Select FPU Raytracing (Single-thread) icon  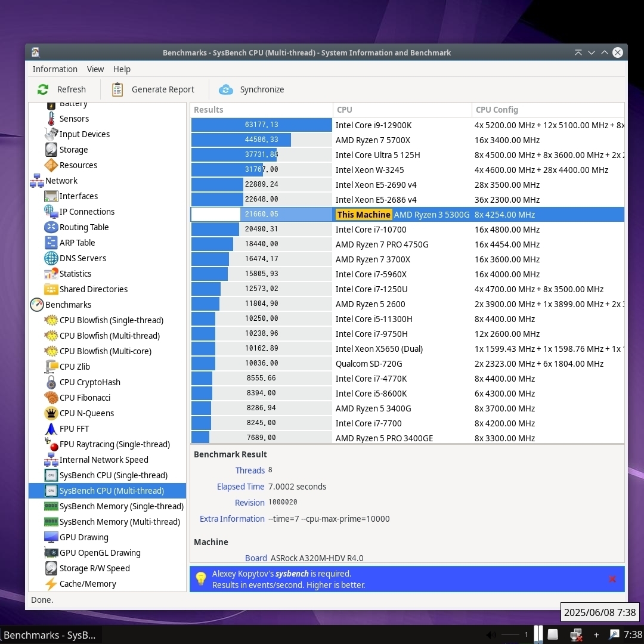(51, 444)
